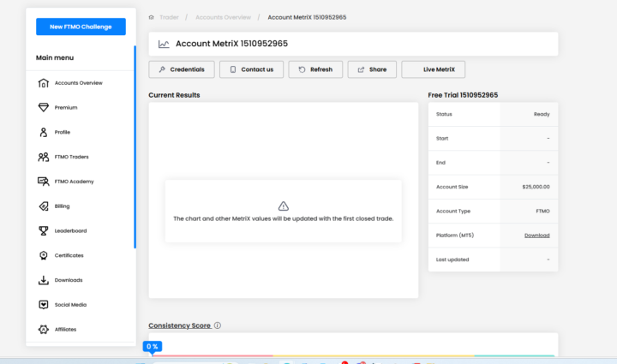Click the Credentials button

pos(182,69)
